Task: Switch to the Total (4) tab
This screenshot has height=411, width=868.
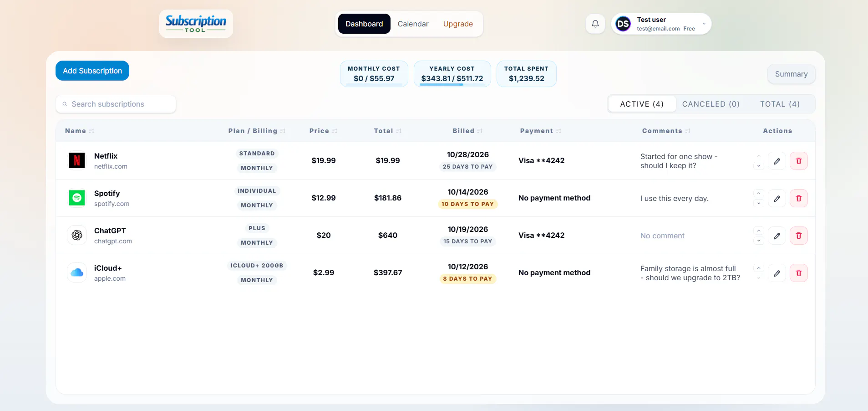Action: tap(780, 104)
